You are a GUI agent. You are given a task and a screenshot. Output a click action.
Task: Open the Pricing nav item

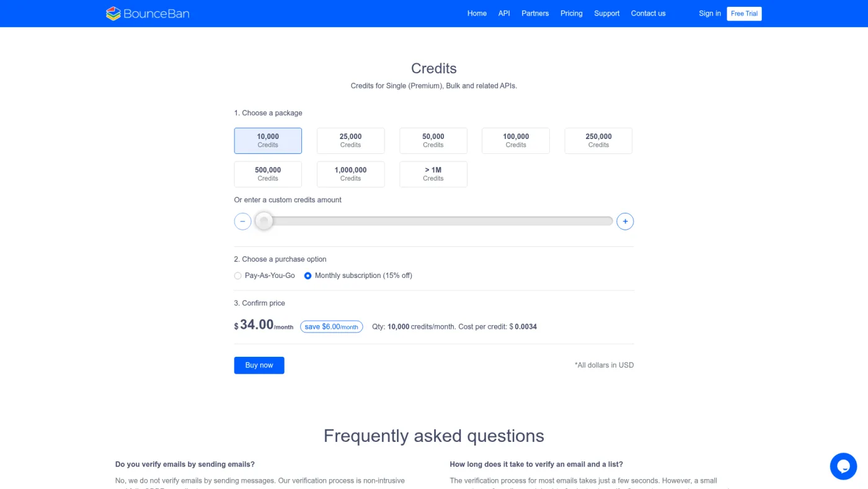click(x=572, y=14)
